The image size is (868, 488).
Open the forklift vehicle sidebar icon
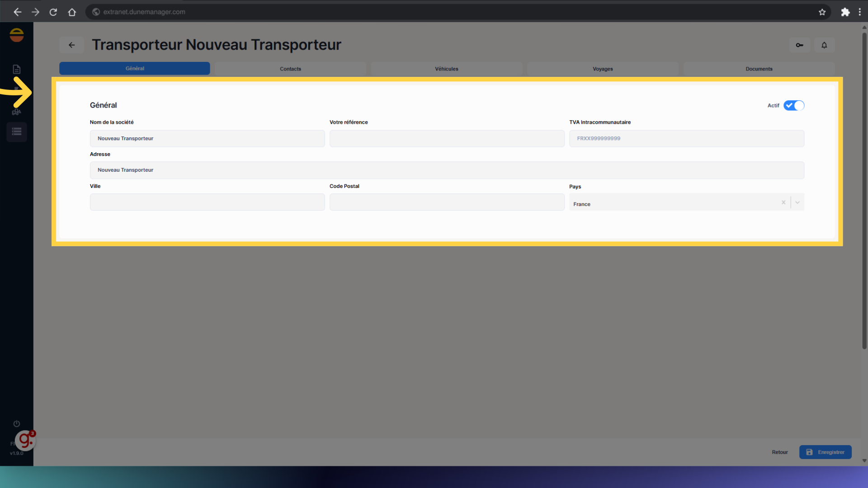tap(16, 112)
